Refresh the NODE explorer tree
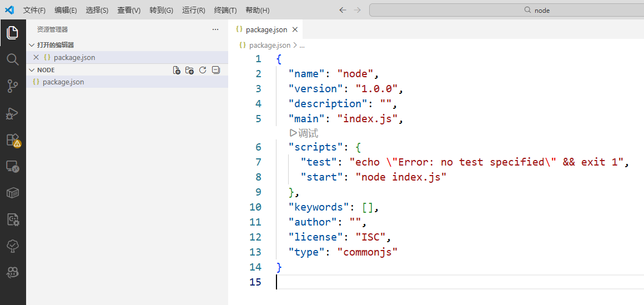This screenshot has width=644, height=305. (x=203, y=70)
